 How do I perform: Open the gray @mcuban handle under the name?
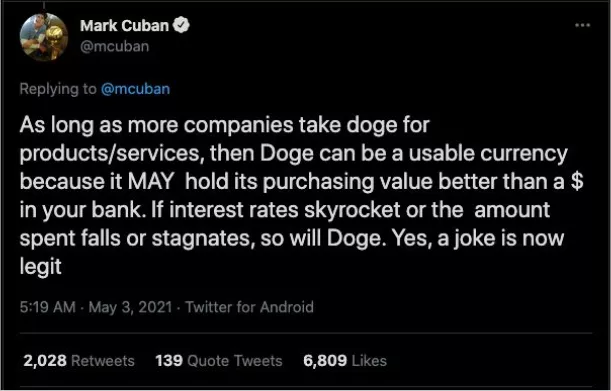(x=115, y=46)
